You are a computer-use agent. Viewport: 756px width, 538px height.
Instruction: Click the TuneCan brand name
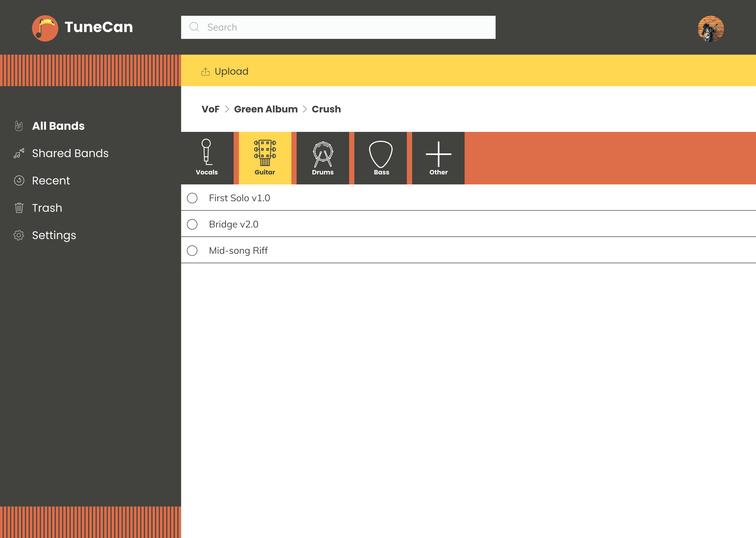point(99,27)
